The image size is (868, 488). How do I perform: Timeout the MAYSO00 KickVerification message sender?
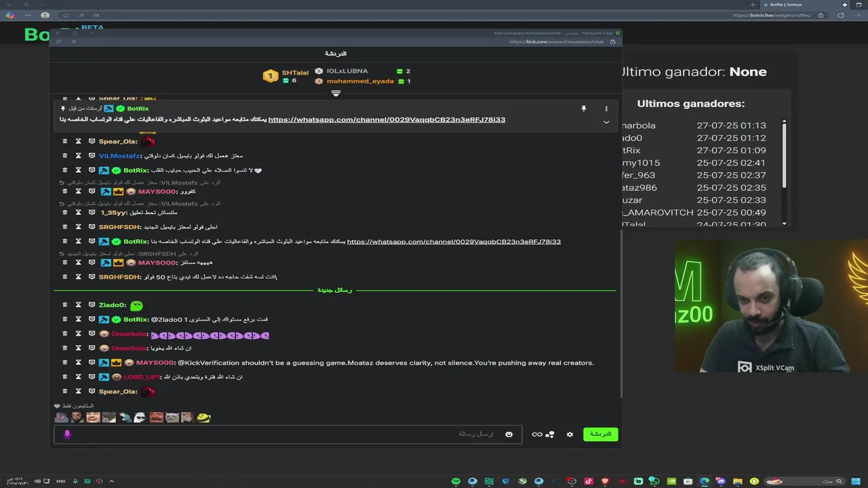tap(78, 363)
